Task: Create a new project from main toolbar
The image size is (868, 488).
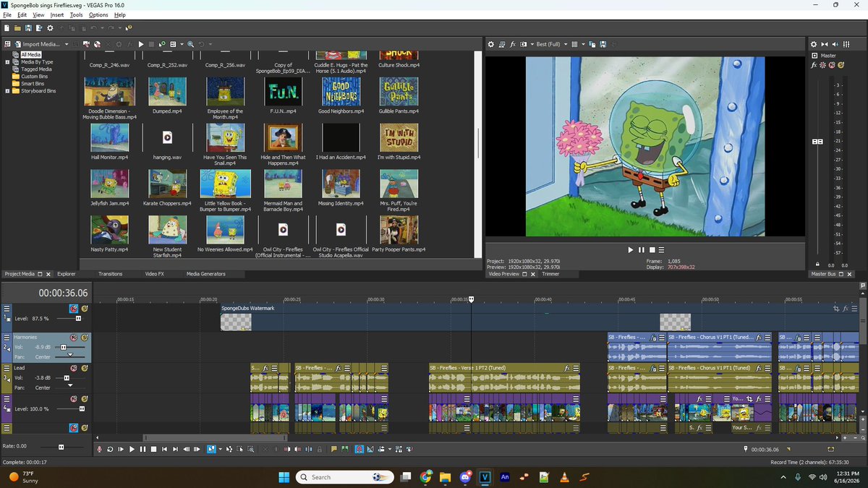Action: (7, 28)
